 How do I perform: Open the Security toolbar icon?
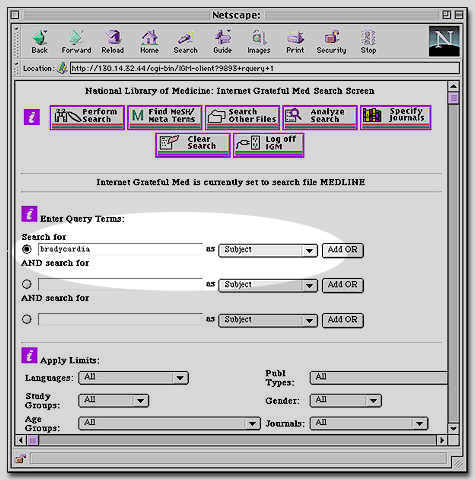coord(331,42)
